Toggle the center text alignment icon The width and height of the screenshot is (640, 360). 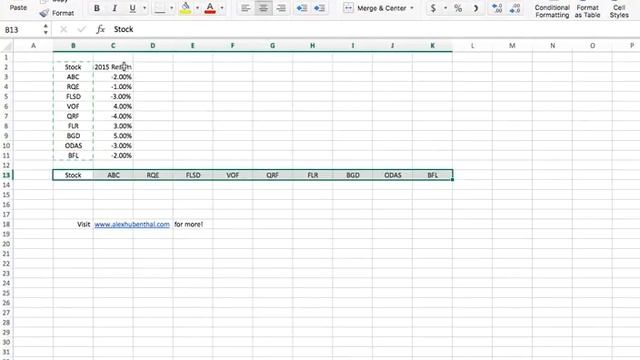(x=263, y=8)
